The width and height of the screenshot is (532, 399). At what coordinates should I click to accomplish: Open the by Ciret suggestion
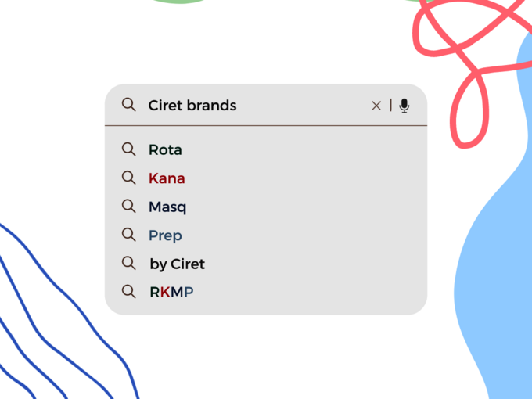click(177, 264)
